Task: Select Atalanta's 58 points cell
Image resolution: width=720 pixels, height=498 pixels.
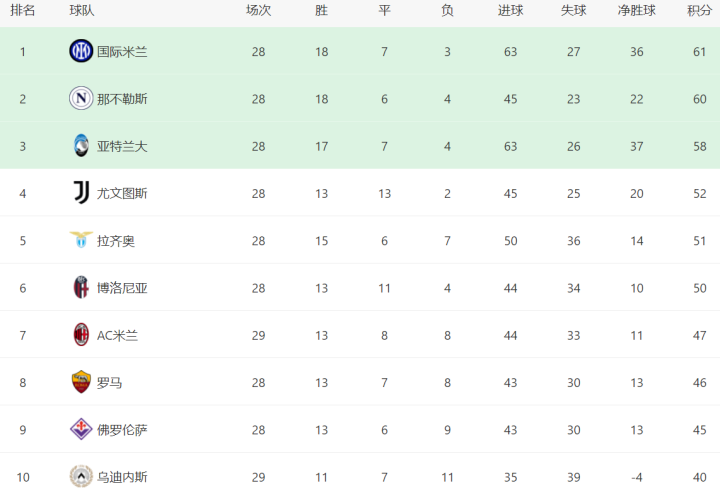Action: (x=699, y=146)
